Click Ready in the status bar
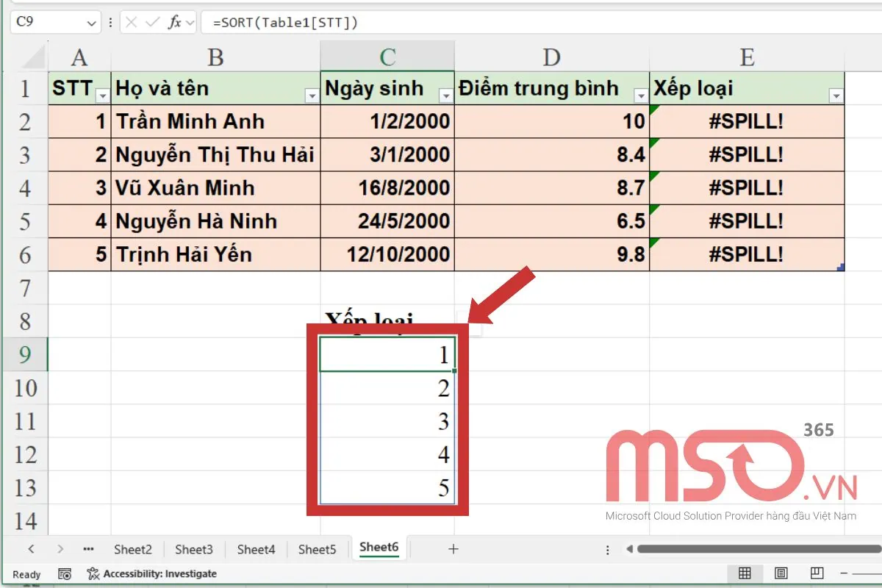 click(26, 574)
